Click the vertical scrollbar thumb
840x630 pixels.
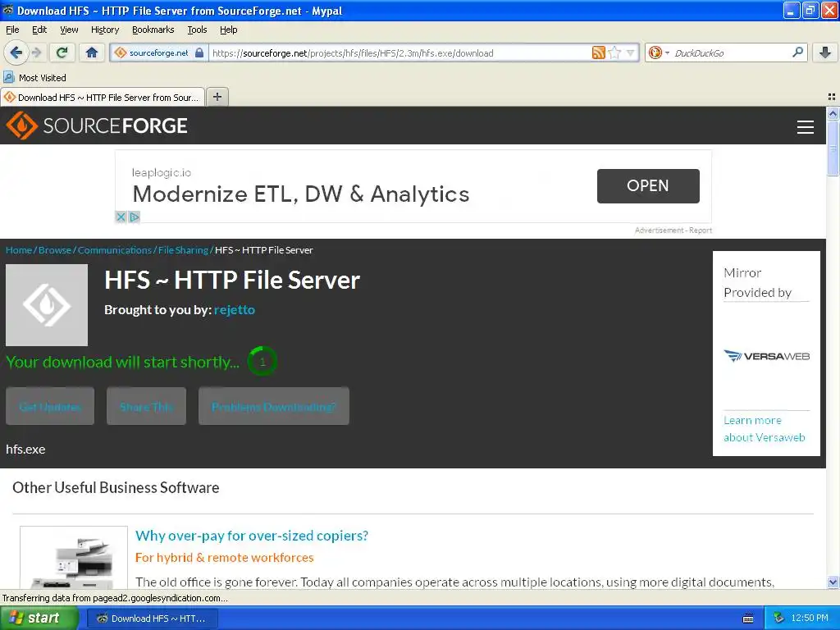[x=833, y=148]
